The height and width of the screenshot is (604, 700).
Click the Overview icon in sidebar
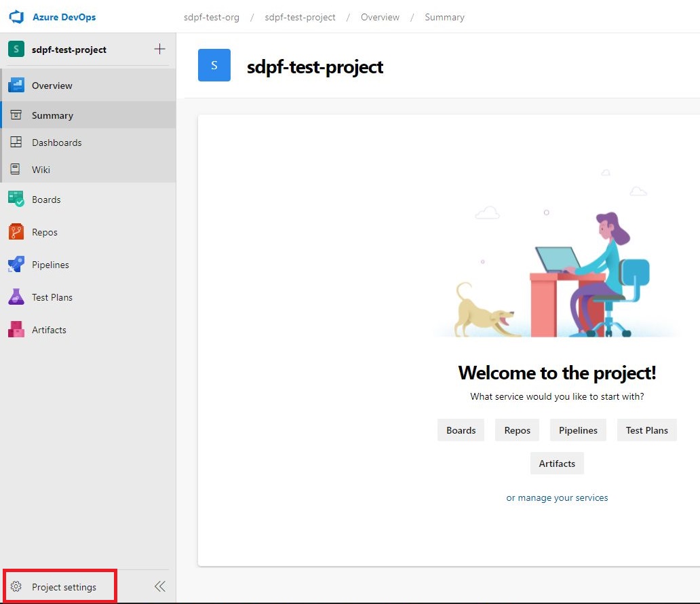click(x=16, y=86)
